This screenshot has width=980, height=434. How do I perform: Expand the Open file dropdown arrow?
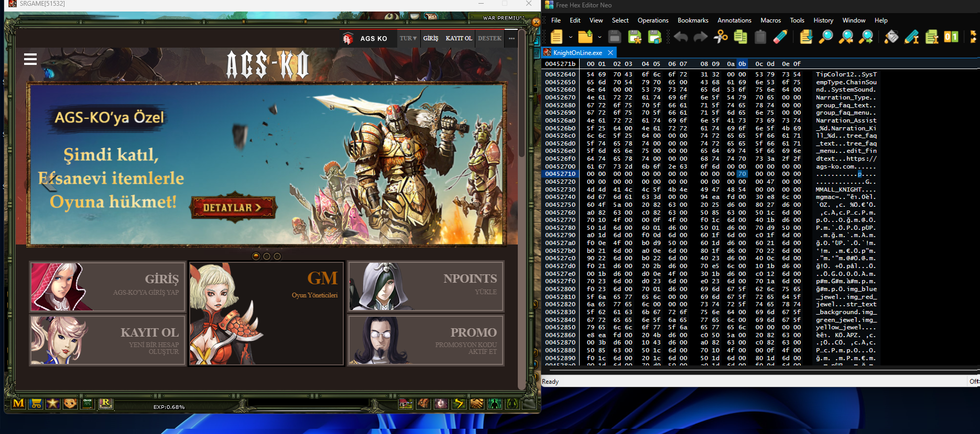pos(600,37)
